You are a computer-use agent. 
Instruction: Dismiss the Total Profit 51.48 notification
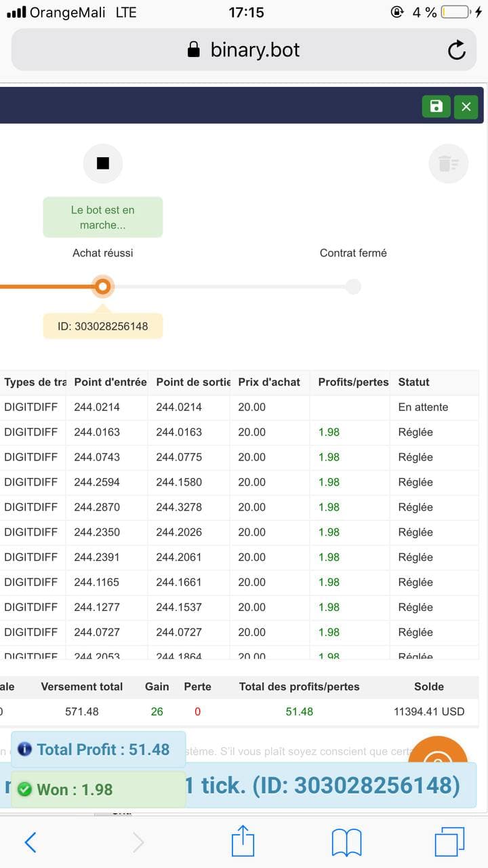coord(98,750)
